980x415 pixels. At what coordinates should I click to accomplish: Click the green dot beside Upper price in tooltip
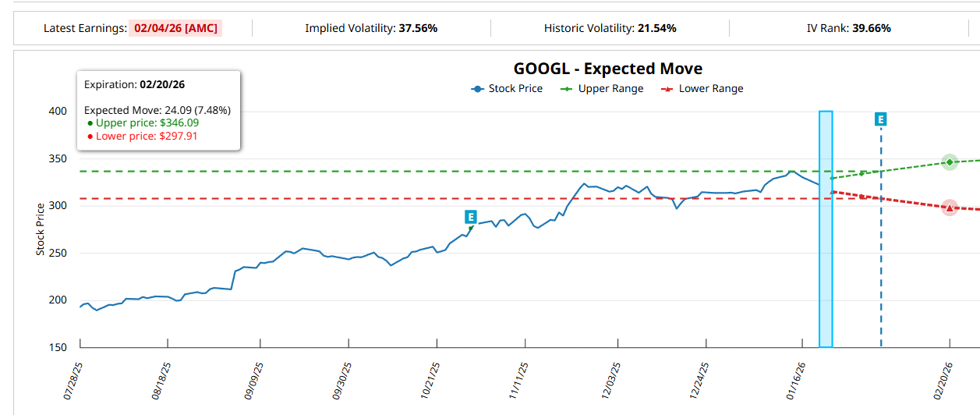click(90, 123)
